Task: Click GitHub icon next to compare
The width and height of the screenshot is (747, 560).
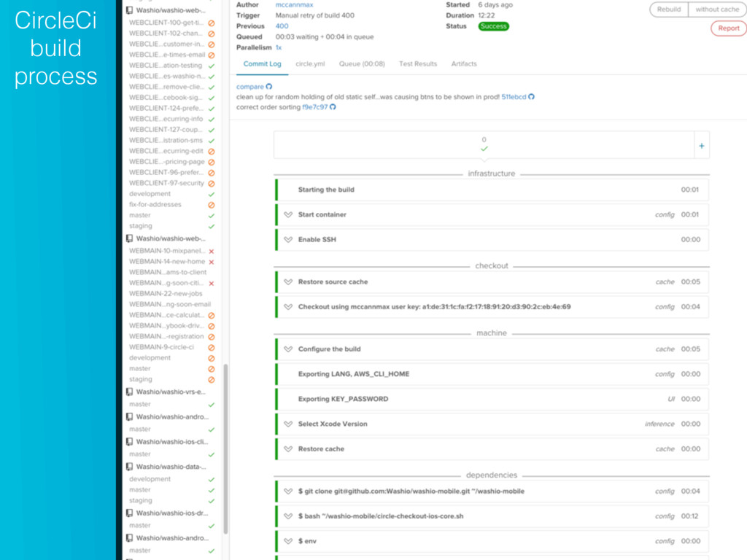Action: tap(269, 87)
